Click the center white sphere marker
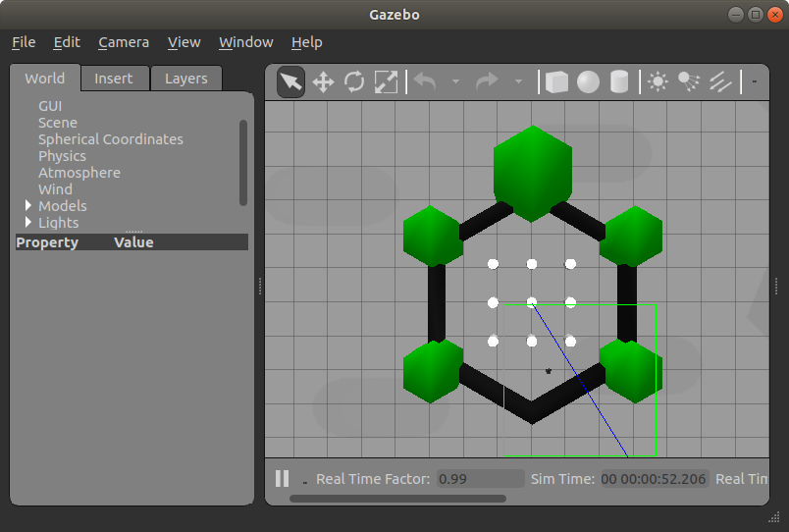The width and height of the screenshot is (789, 532). tap(532, 302)
